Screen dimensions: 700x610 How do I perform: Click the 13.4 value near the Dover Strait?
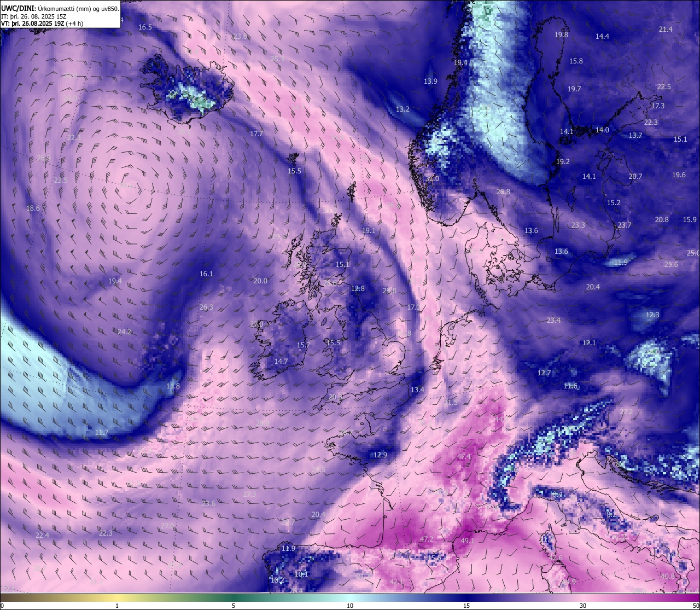point(417,390)
